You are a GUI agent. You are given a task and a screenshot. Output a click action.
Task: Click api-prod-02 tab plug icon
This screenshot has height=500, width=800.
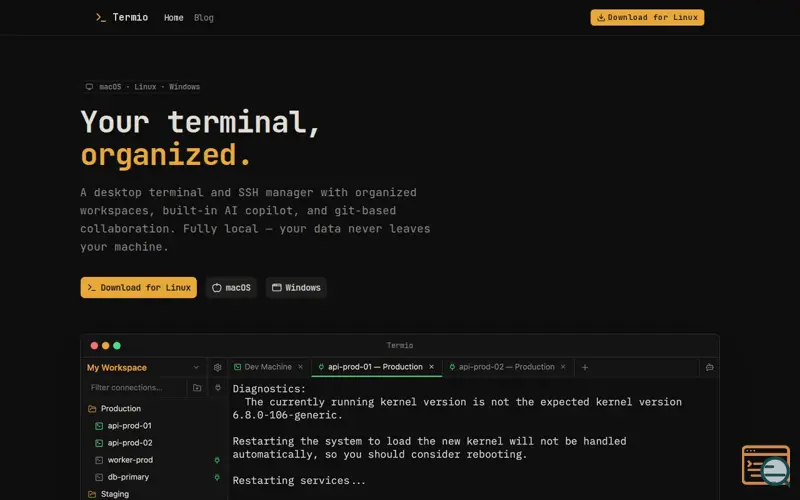pyautogui.click(x=452, y=367)
